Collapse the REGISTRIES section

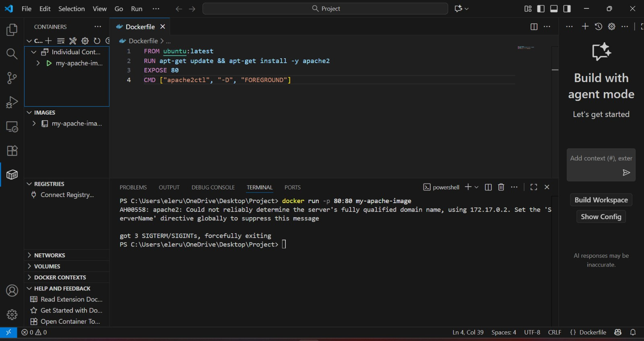click(x=49, y=184)
